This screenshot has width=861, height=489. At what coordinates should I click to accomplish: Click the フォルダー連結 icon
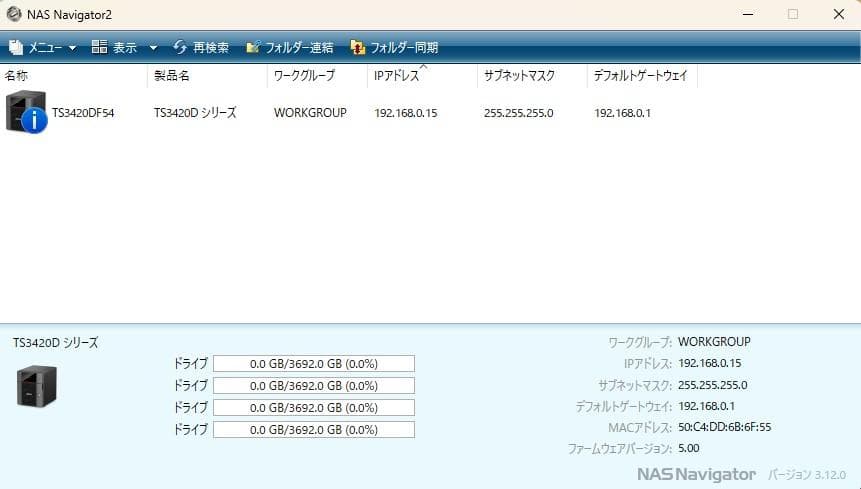click(x=253, y=47)
